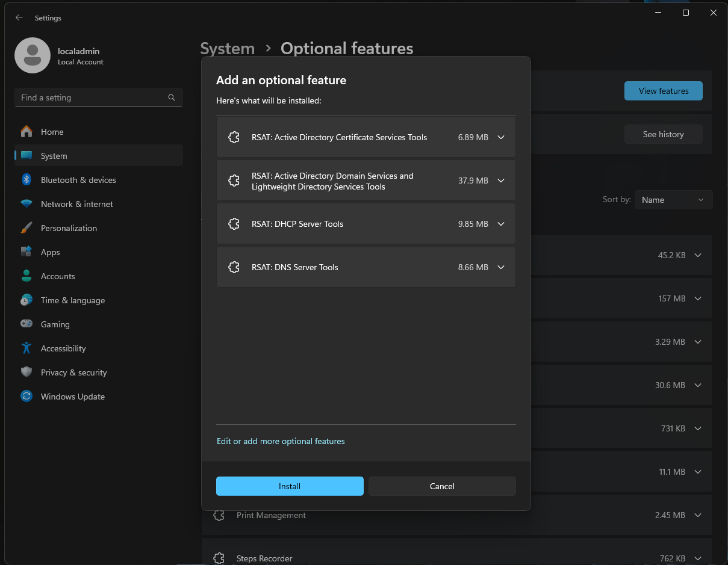This screenshot has width=728, height=565.
Task: Open the Sort by Name dropdown
Action: [673, 200]
